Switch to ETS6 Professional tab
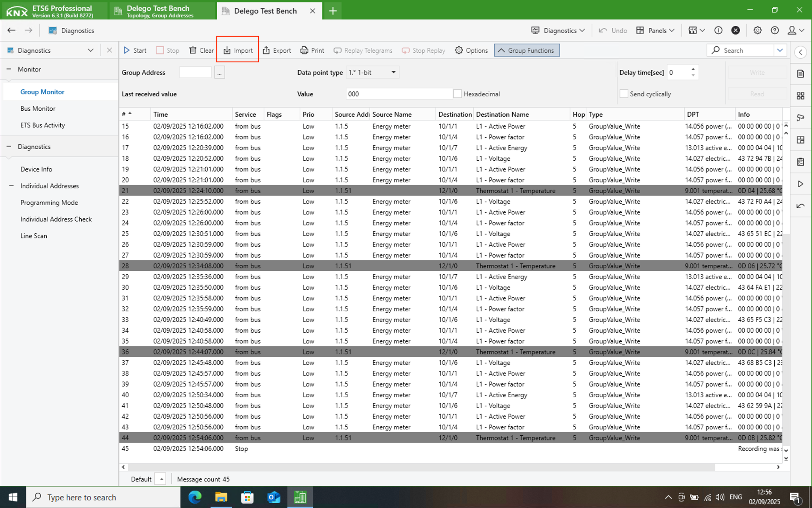812x508 pixels. point(54,11)
